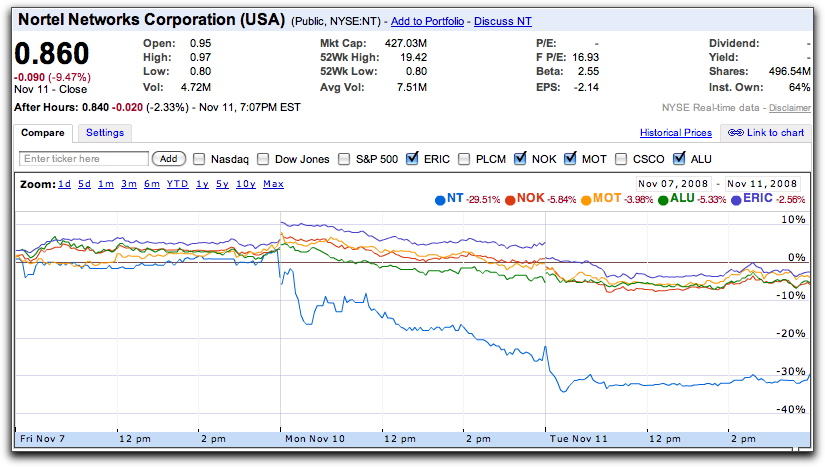This screenshot has height=467, width=825.
Task: Click the Mon Nov 10 timeline label
Action: [315, 439]
